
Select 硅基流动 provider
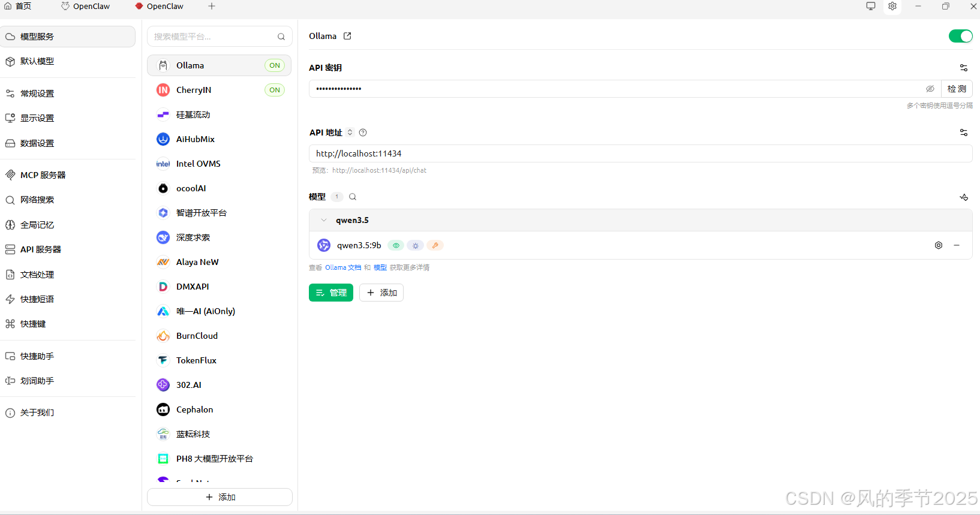(x=219, y=115)
